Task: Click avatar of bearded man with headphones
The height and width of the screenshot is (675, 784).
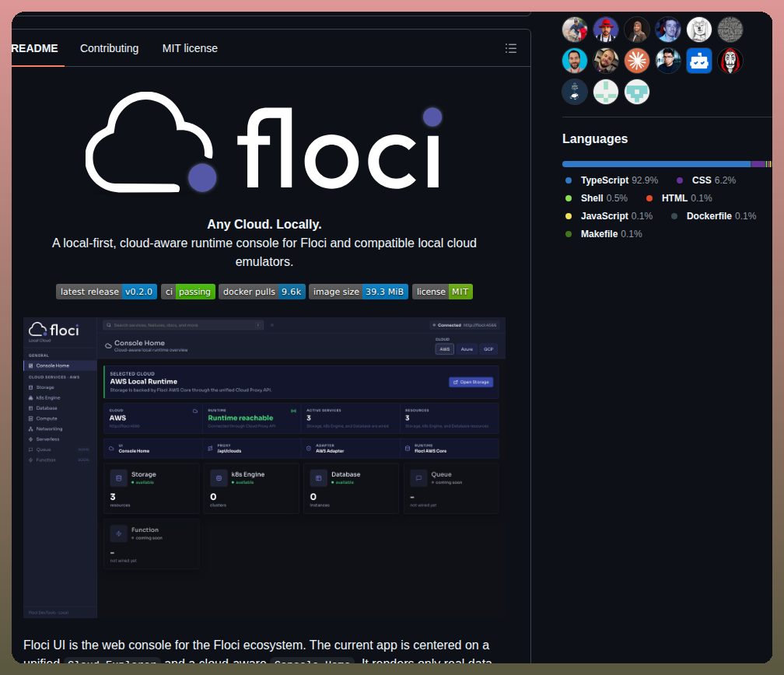Action: coord(605,61)
